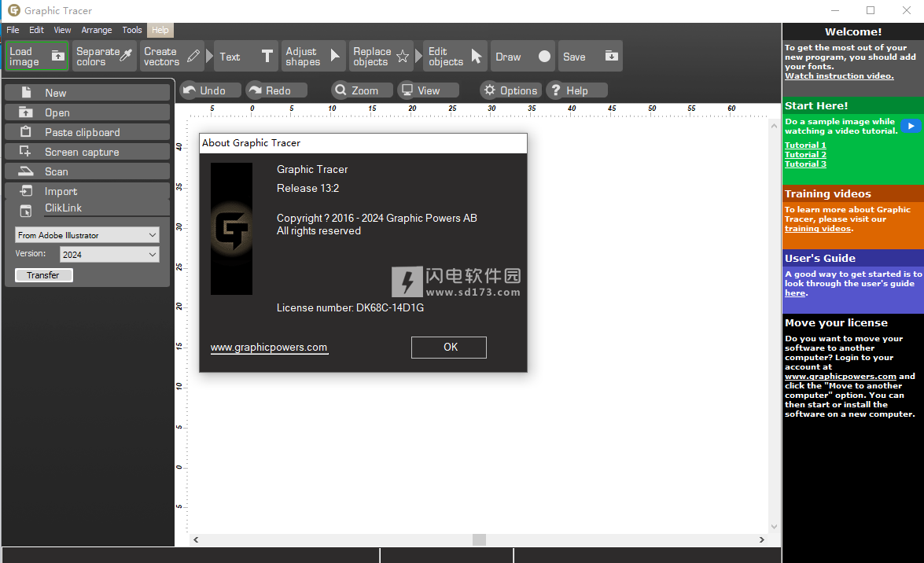Click the Load image upload icon

click(x=57, y=56)
